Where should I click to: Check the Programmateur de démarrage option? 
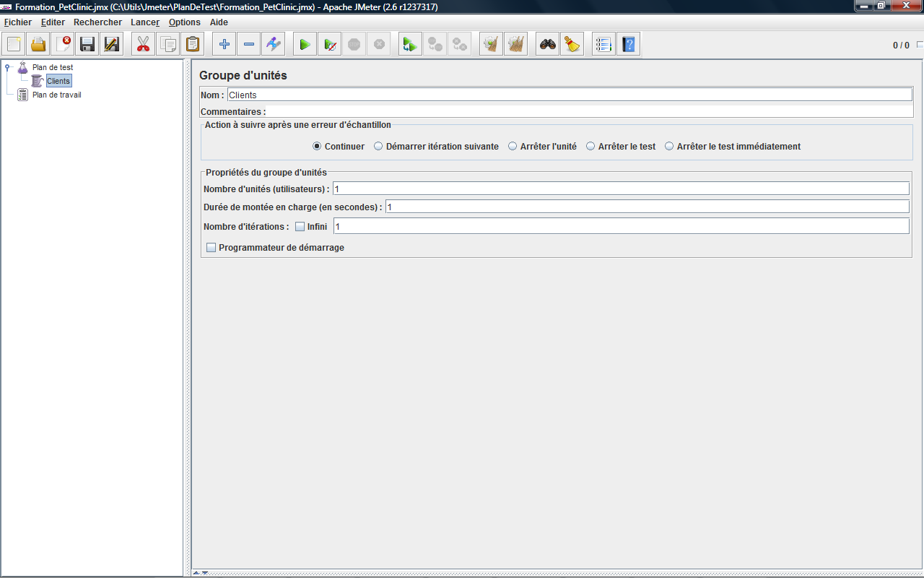212,248
